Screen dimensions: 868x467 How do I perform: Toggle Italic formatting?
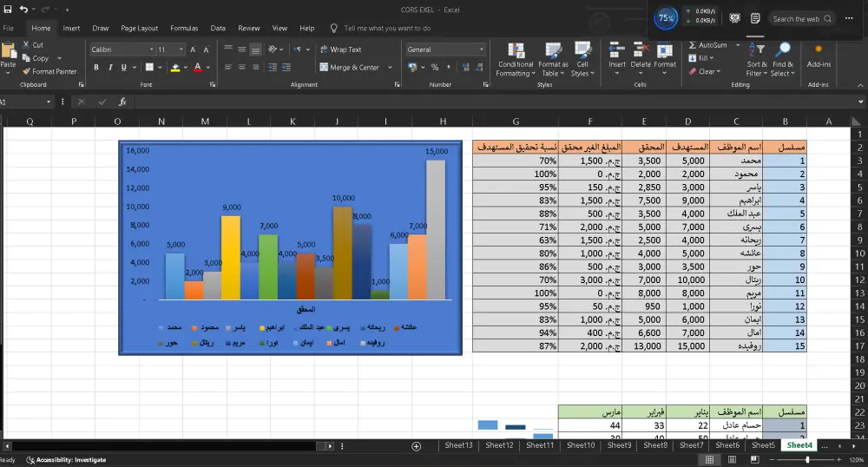(x=110, y=68)
